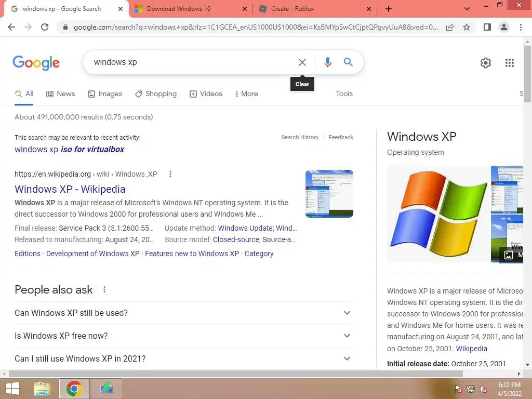Screen dimensions: 532x399
Task: Open the Search History link
Action: [300, 137]
